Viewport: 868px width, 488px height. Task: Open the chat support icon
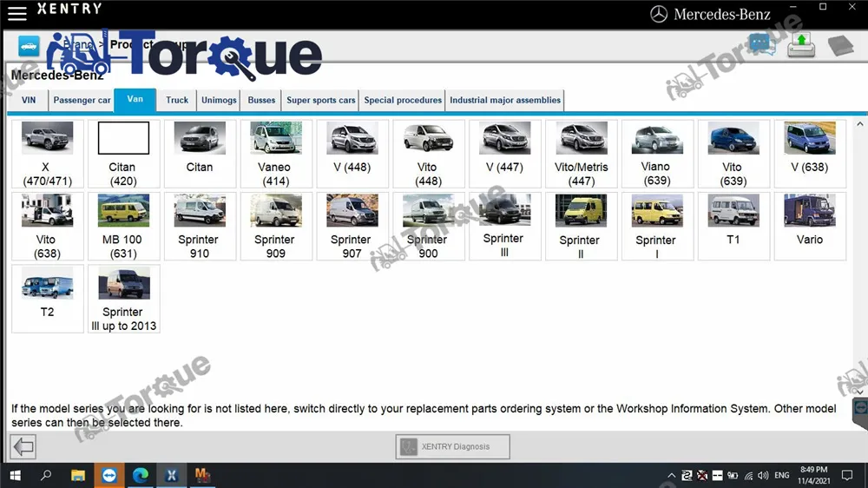(x=761, y=44)
